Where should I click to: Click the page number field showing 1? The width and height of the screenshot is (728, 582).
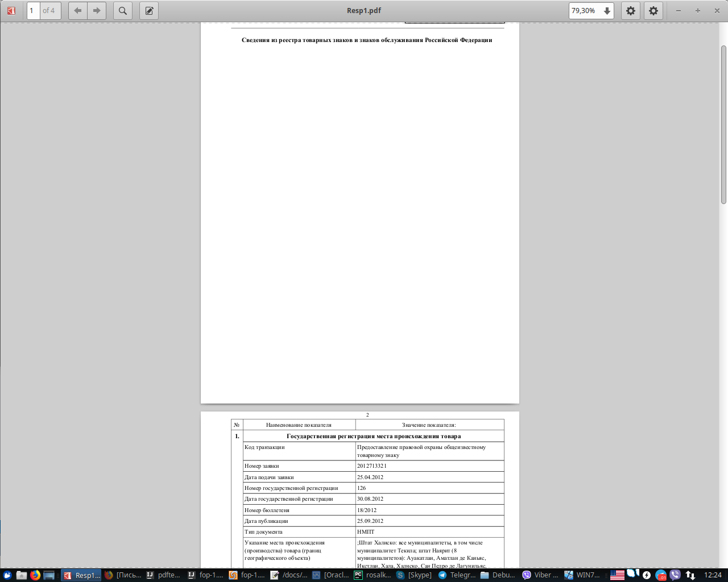coord(34,11)
